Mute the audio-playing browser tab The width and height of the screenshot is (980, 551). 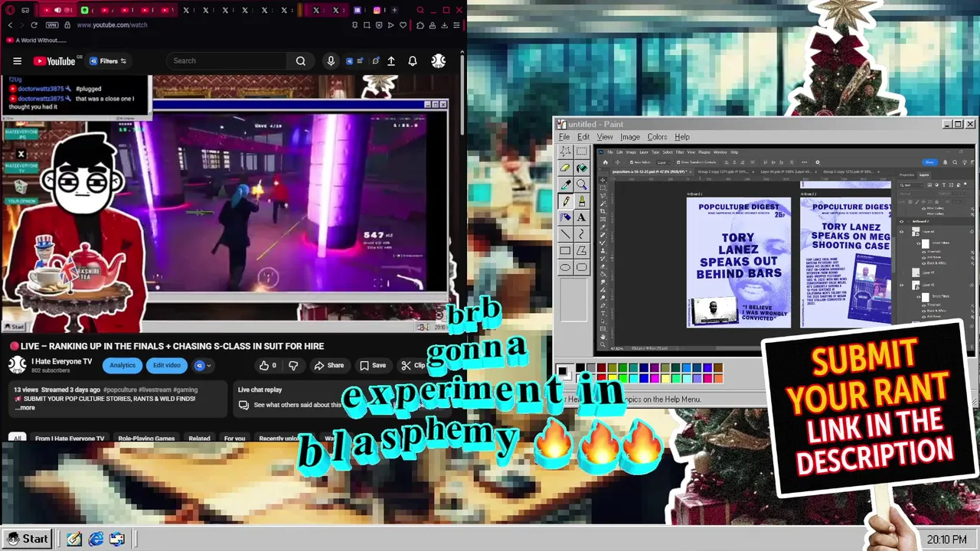(x=57, y=10)
